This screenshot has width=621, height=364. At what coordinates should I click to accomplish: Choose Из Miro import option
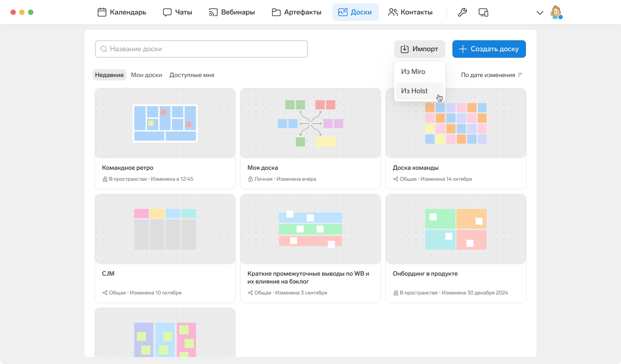point(420,72)
